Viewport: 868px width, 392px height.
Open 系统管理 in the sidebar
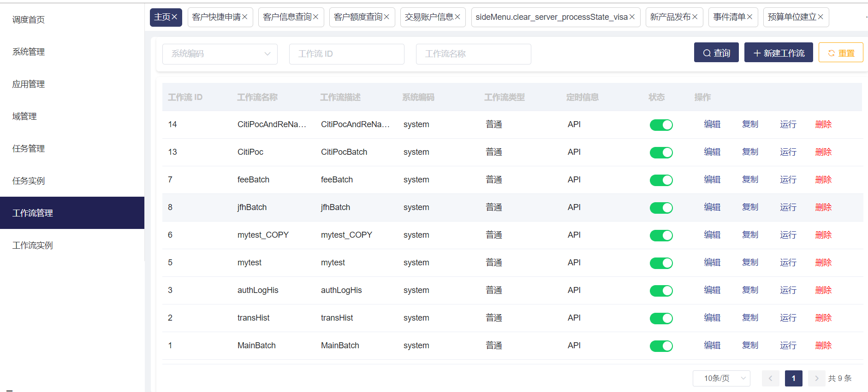click(72, 52)
